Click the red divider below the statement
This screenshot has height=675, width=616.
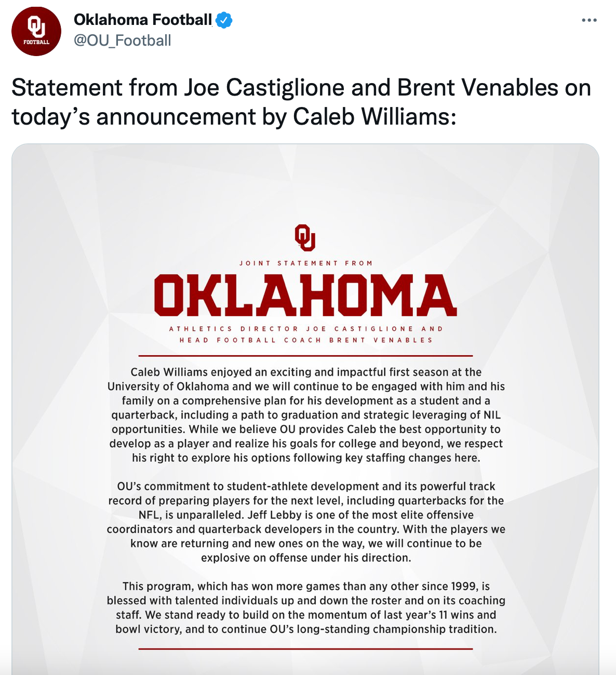click(x=306, y=649)
